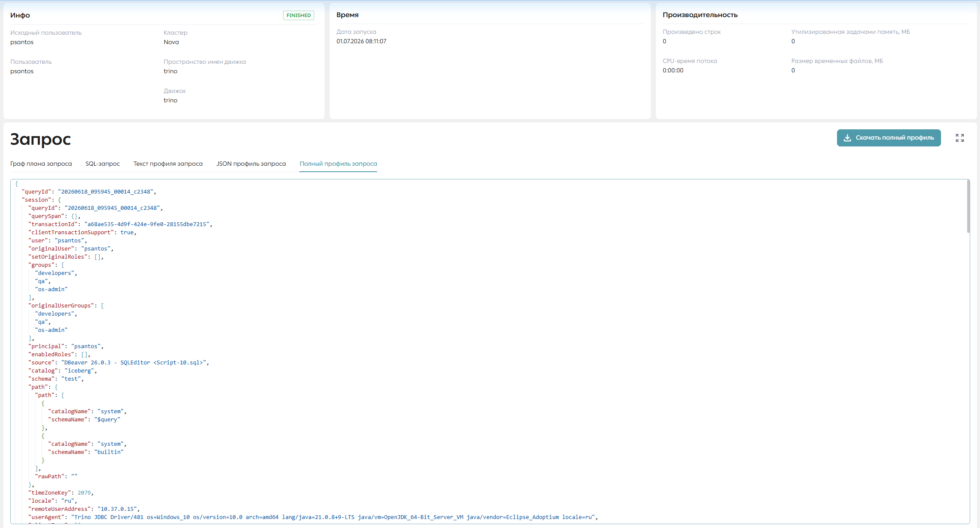This screenshot has width=980, height=528.
Task: Click the userAgent Trino JDBC line
Action: (x=313, y=517)
